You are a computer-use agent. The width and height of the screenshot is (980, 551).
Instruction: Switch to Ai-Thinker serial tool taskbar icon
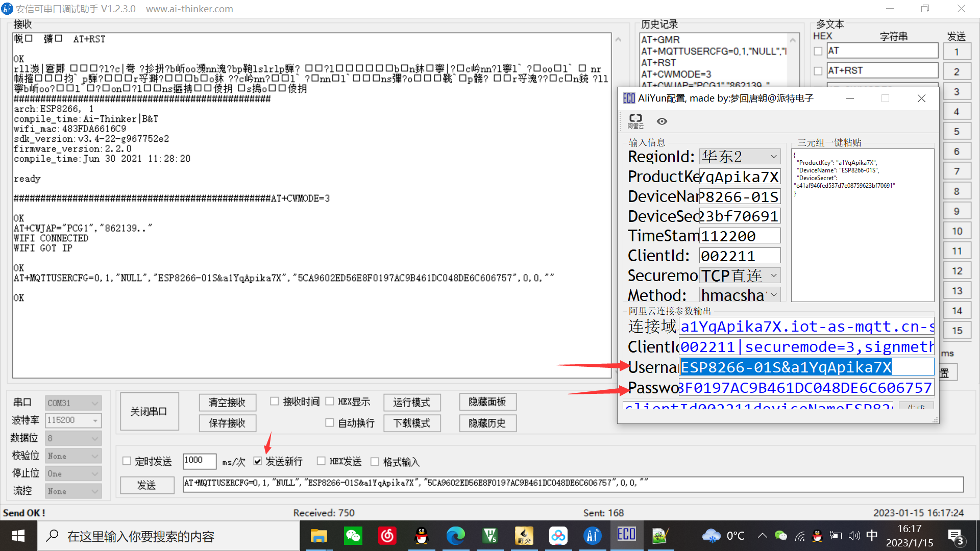pyautogui.click(x=593, y=536)
